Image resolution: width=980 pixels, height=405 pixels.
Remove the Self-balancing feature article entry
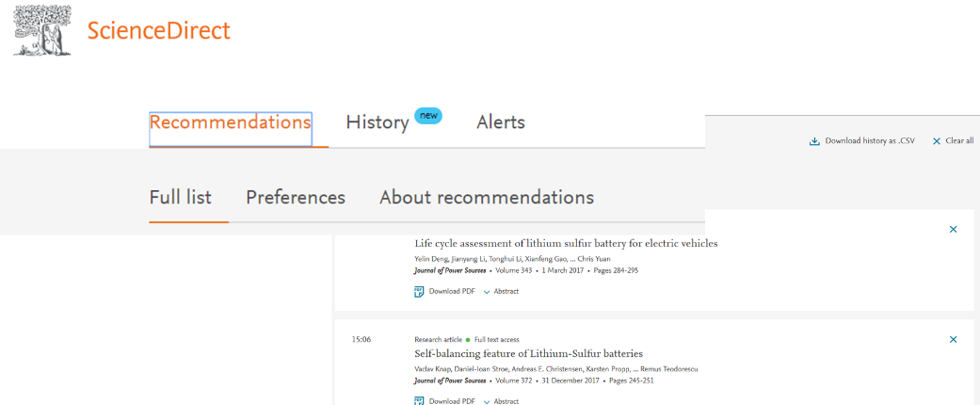click(x=953, y=339)
